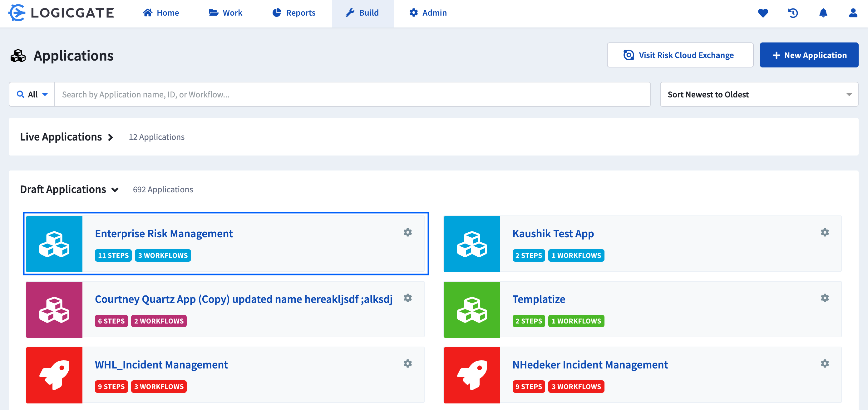Go to the Reports tab

tap(294, 13)
